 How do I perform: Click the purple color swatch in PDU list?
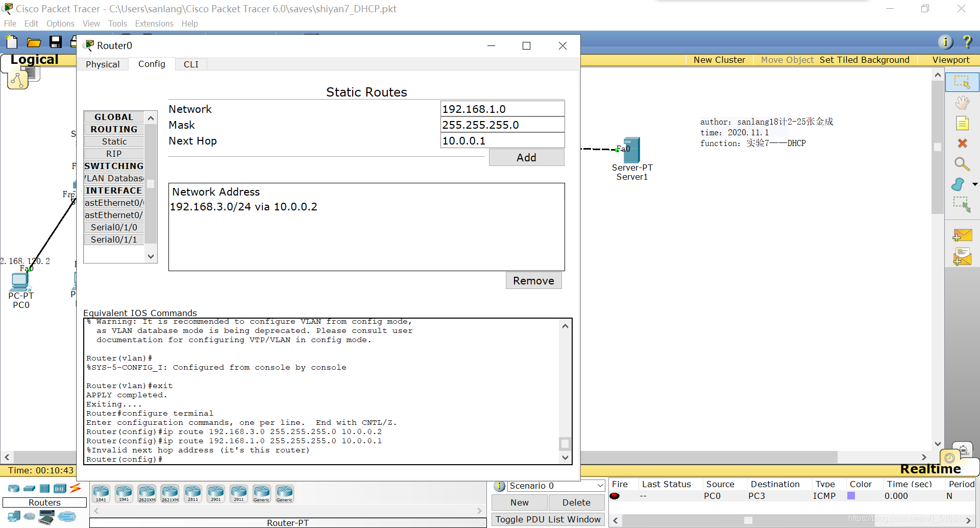coord(851,496)
